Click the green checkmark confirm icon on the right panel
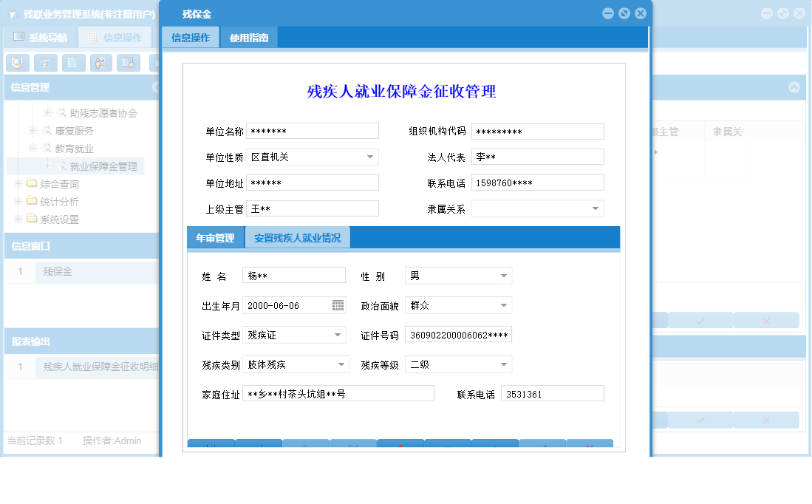Screen dimensions: 812x504 (700, 319)
